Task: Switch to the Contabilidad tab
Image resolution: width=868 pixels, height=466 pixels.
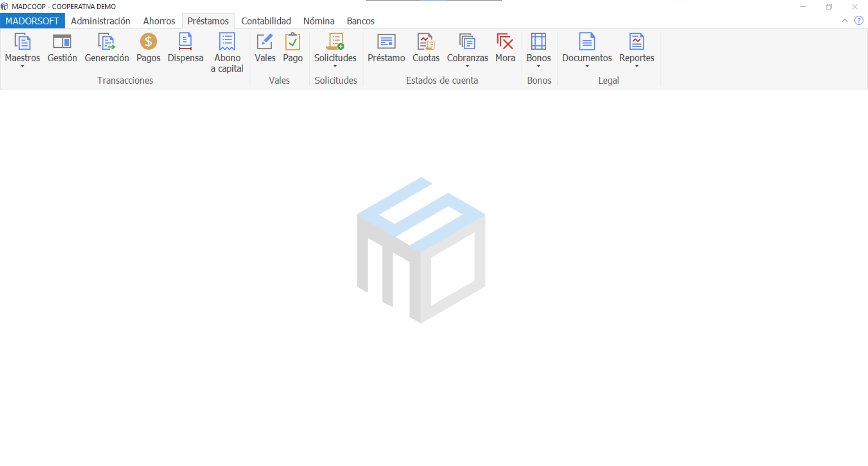Action: 266,21
